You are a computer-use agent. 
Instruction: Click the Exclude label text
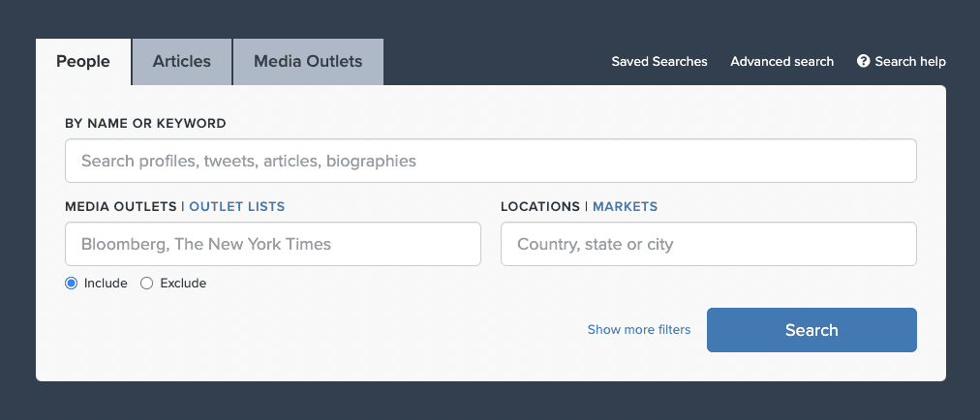point(183,284)
